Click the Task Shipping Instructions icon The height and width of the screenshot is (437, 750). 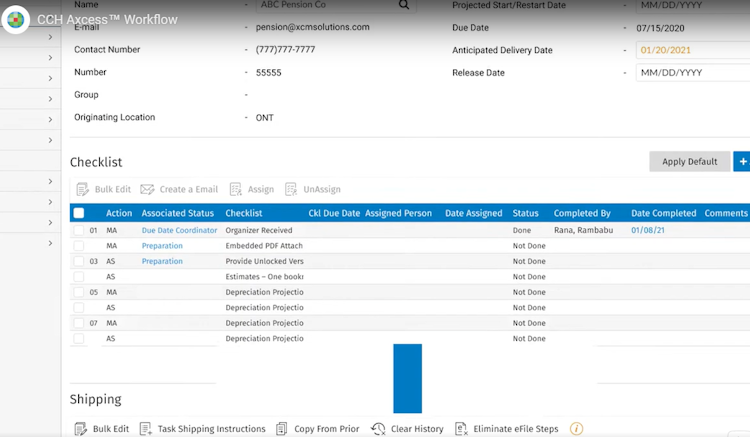(145, 429)
